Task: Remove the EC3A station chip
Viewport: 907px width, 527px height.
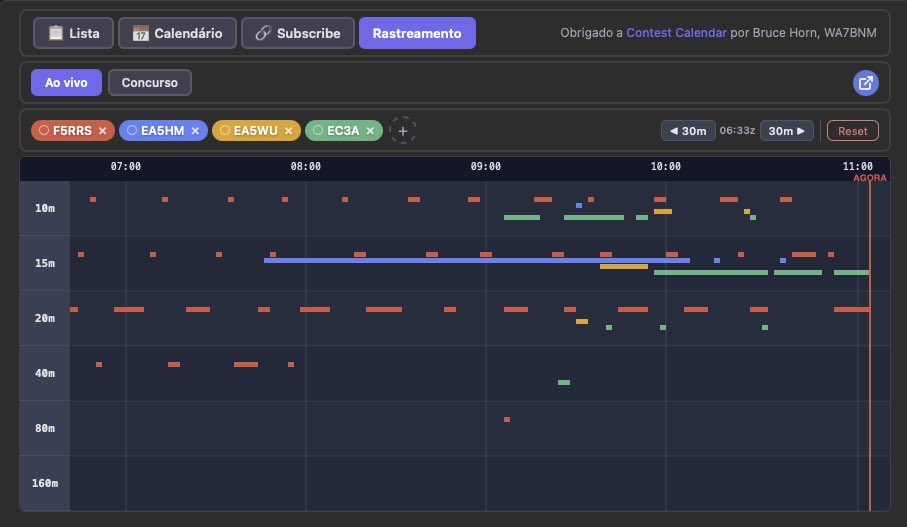Action: 370,131
